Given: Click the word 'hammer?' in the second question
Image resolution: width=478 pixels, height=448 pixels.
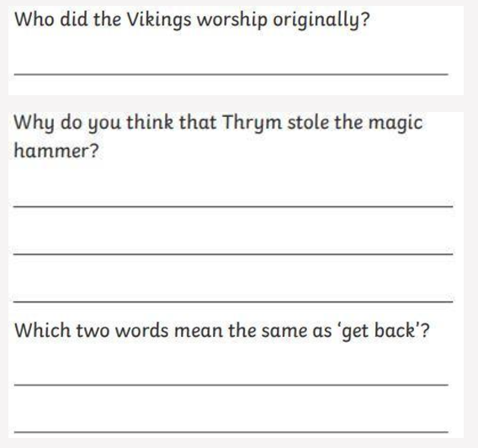Looking at the screenshot, I should coord(56,151).
